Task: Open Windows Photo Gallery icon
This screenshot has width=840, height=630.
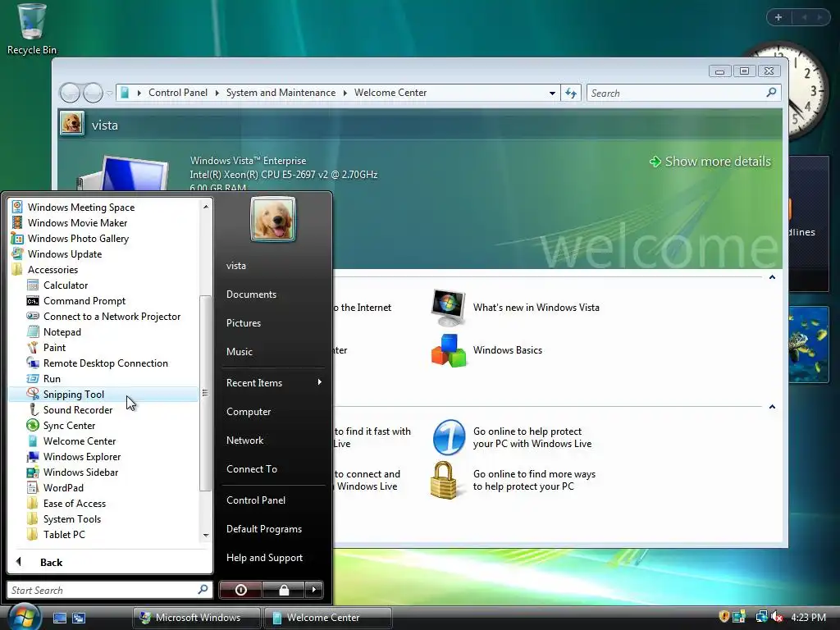Action: click(x=17, y=239)
